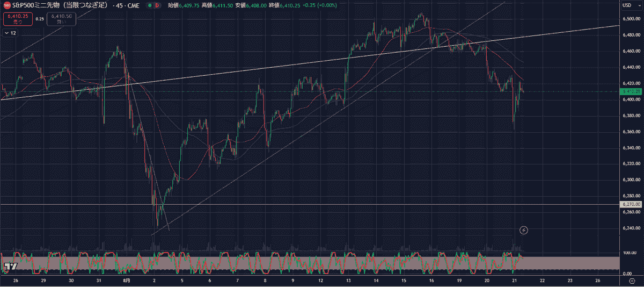644x287 pixels.
Task: Click the 6,410.50 買い buy button
Action: tap(61, 19)
